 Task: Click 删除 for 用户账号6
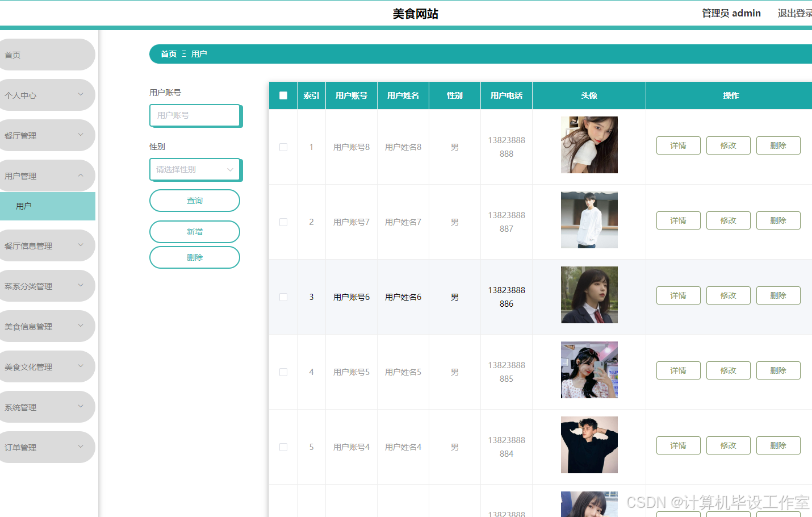(778, 295)
